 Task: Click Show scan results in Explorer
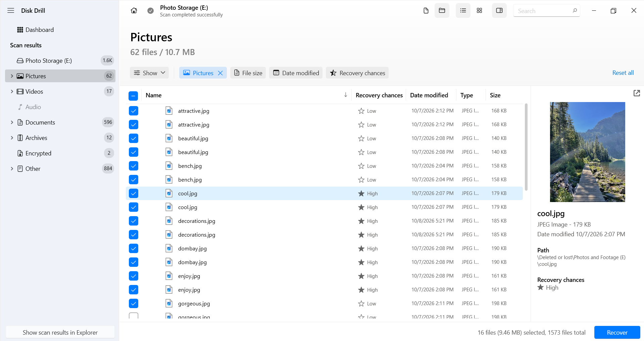point(60,332)
